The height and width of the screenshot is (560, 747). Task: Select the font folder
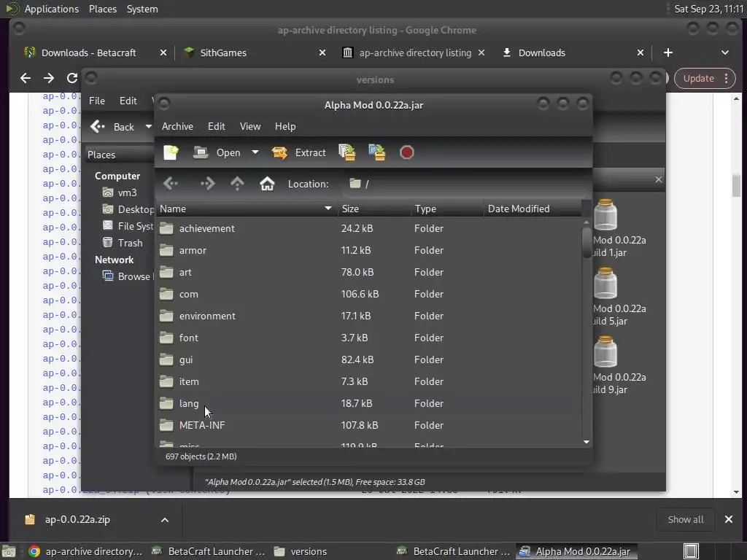coord(368,338)
